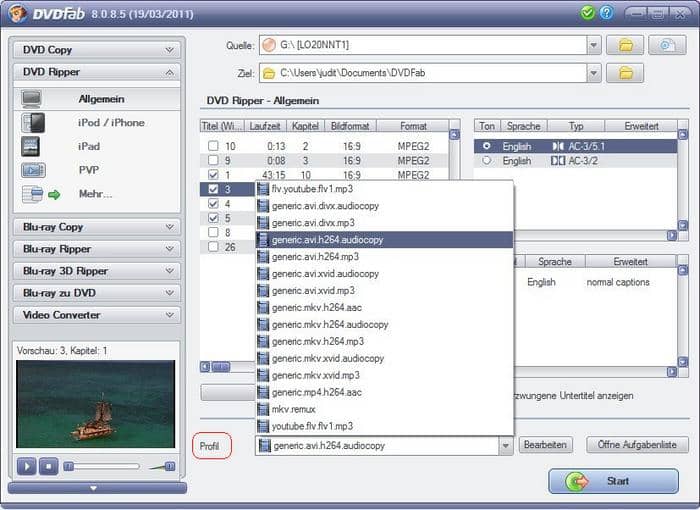Sort titles by Laufzeit column header
The height and width of the screenshot is (510, 700).
(265, 126)
